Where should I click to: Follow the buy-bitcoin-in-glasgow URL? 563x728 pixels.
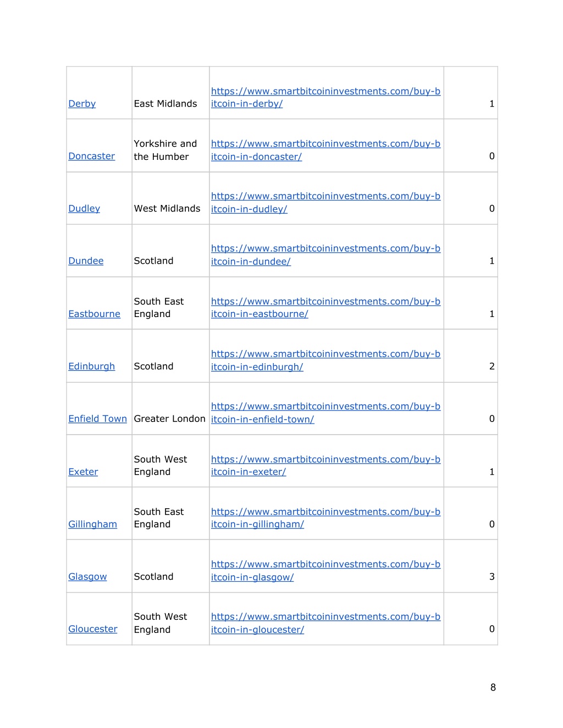(325, 570)
